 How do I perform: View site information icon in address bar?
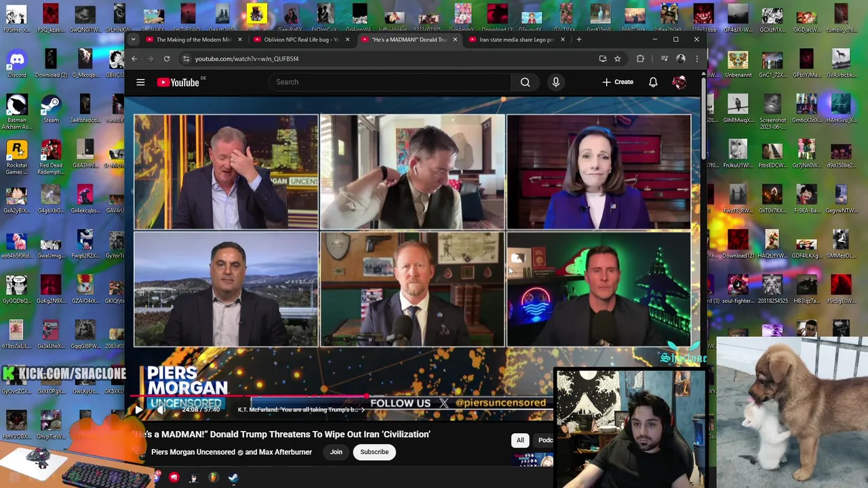coord(186,59)
